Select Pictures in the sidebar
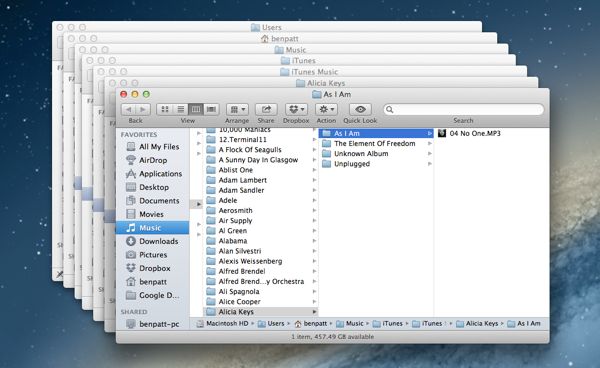600x368 pixels. click(x=152, y=255)
